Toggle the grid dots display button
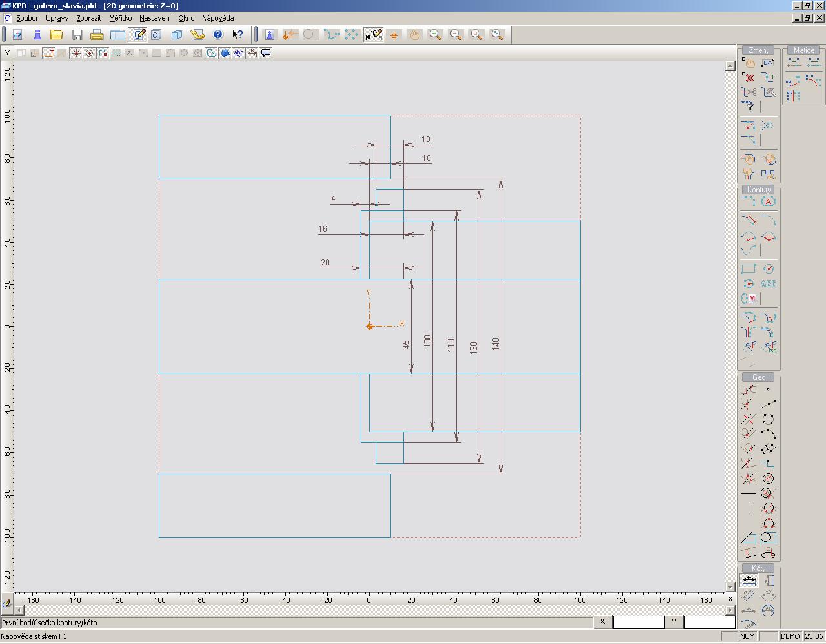Viewport: 826px width, 644px height. click(x=116, y=53)
